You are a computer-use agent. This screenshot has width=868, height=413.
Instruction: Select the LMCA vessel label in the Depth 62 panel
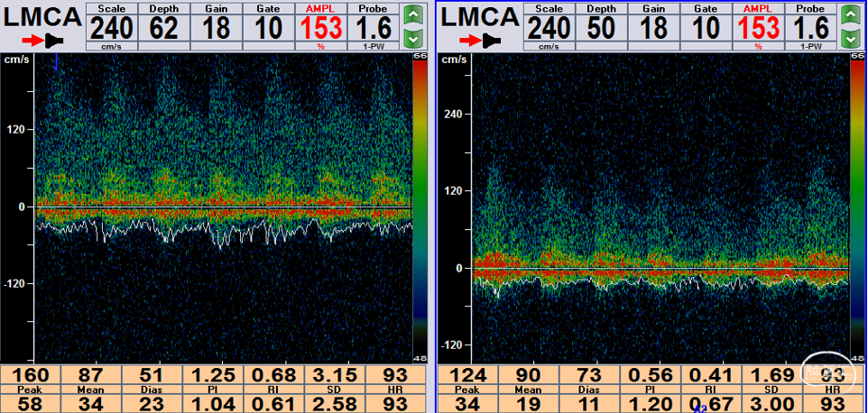43,17
